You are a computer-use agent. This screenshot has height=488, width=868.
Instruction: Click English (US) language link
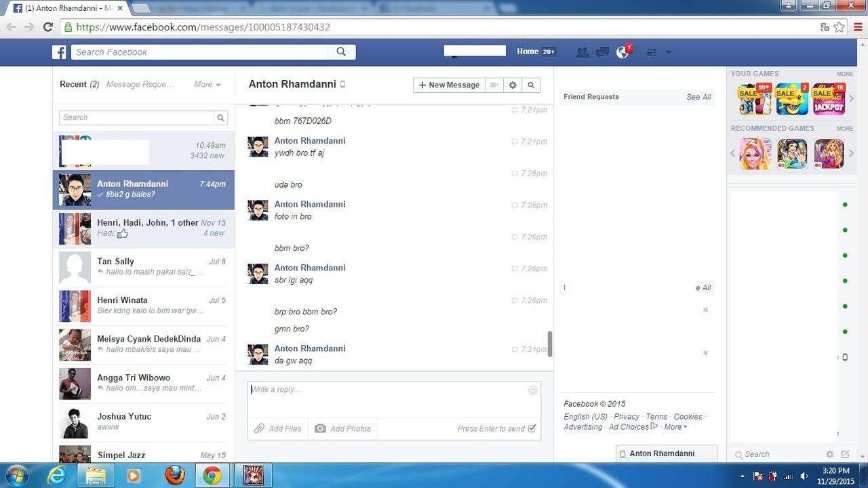coord(585,417)
